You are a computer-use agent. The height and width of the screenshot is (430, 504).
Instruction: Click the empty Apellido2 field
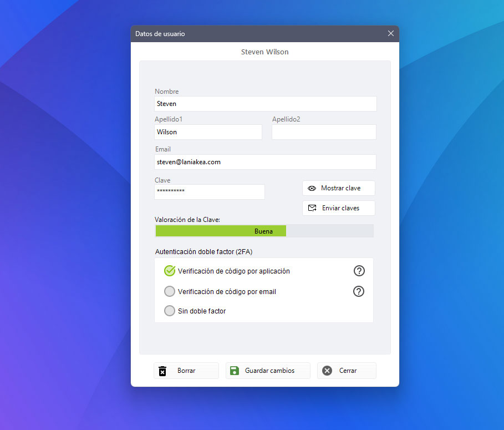324,132
